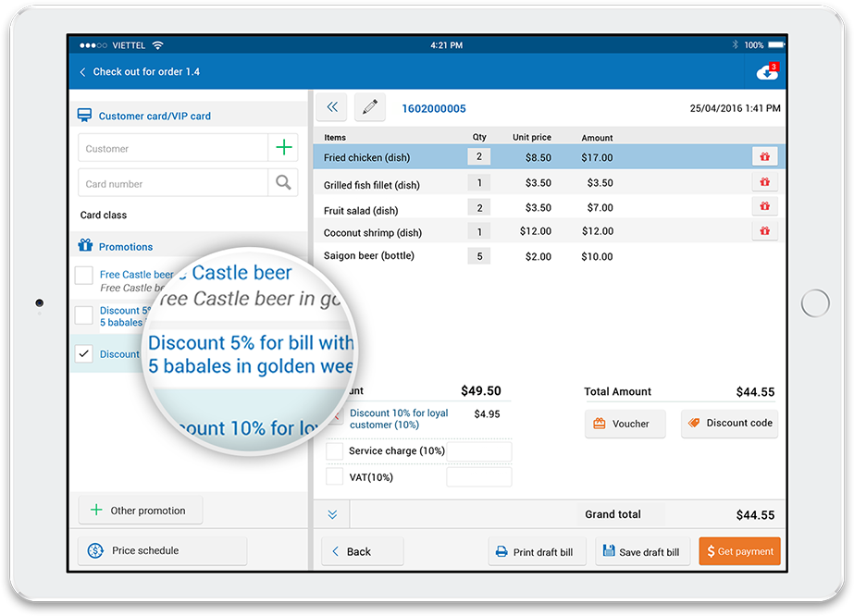Print the draft bill
854x616 pixels.
537,552
